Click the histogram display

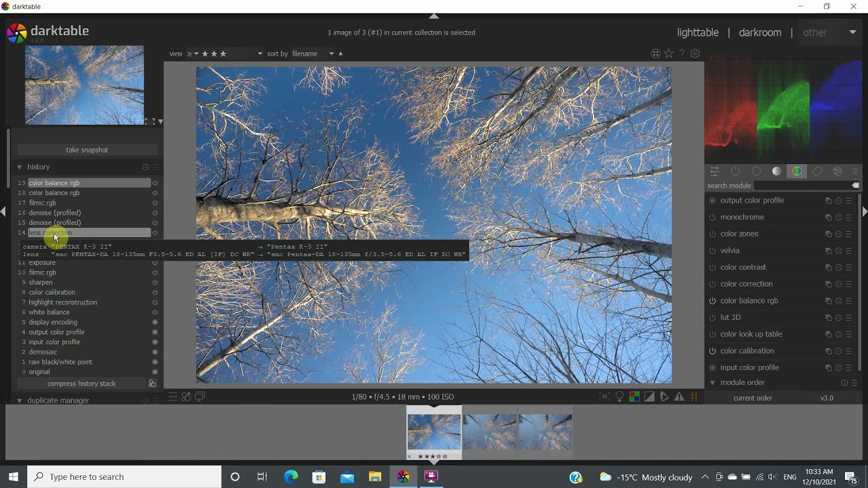(x=784, y=110)
